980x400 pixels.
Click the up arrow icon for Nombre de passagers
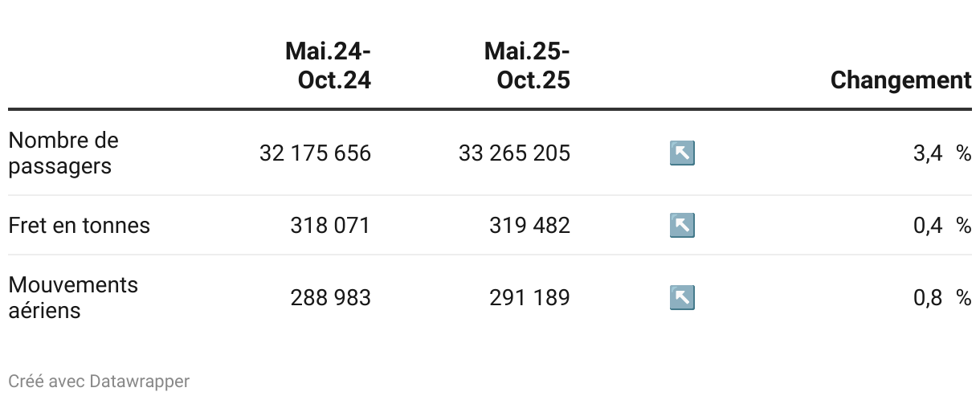(682, 153)
